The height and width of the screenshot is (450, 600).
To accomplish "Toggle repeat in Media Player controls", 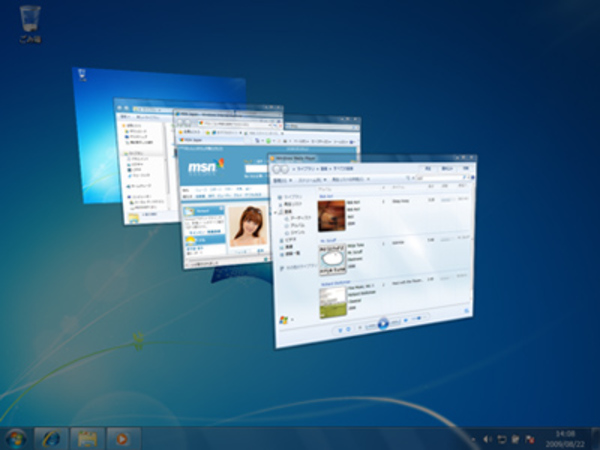I will 349,329.
